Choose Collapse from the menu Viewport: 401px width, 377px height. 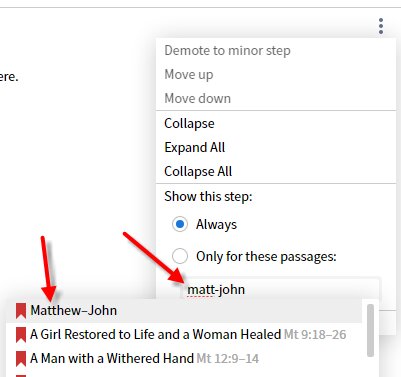click(276, 123)
